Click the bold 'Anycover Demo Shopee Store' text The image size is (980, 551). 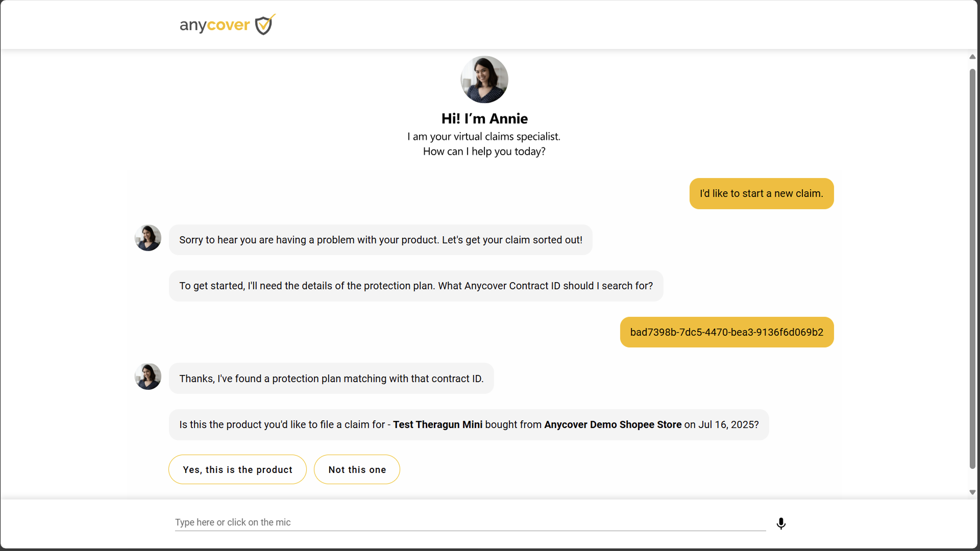point(612,424)
